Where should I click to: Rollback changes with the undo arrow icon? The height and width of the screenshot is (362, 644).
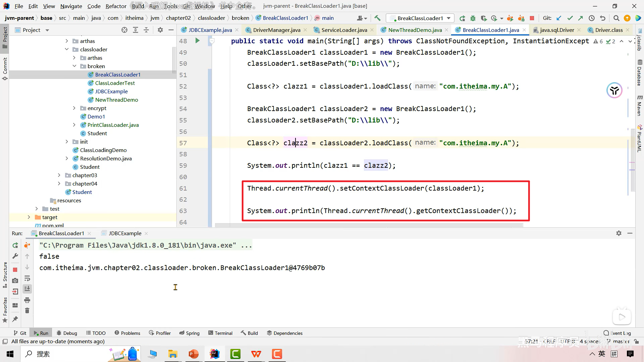click(x=603, y=18)
